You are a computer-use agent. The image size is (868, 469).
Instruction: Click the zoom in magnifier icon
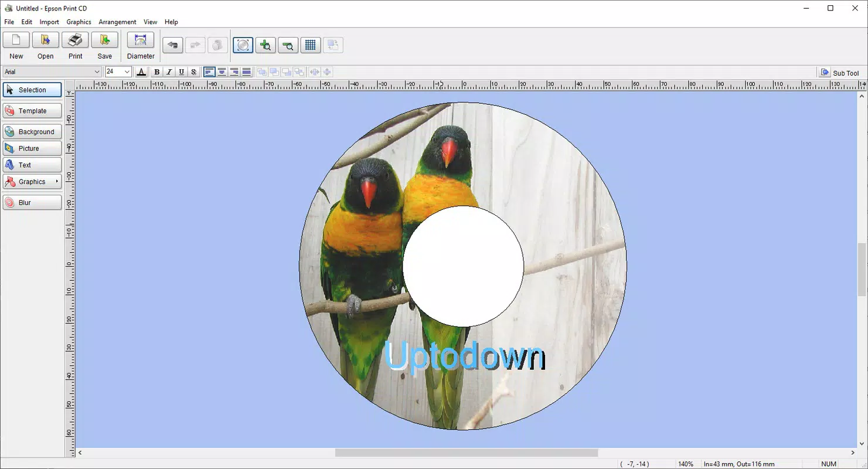(265, 45)
